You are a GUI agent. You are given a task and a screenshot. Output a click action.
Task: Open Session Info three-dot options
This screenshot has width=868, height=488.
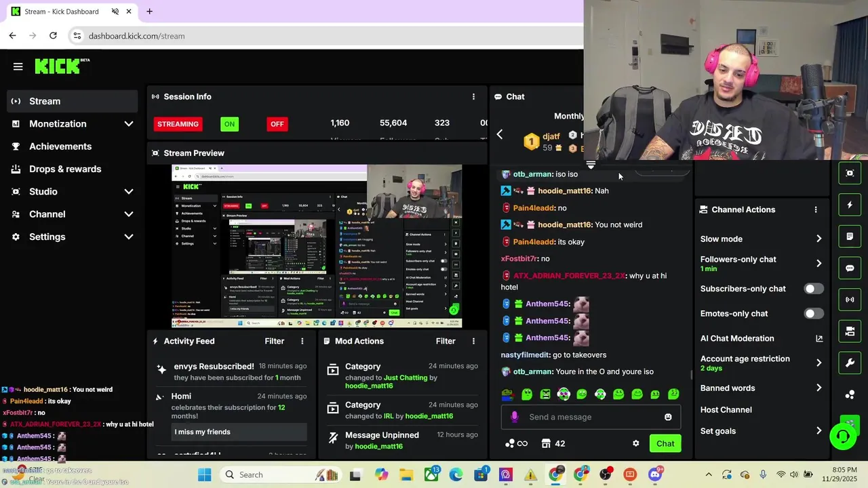click(x=473, y=97)
